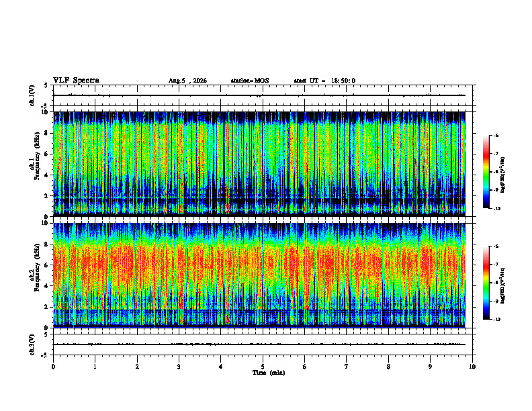This screenshot has width=532, height=411.
Task: Click ch.2 frequency tick label "8"
Action: point(46,244)
